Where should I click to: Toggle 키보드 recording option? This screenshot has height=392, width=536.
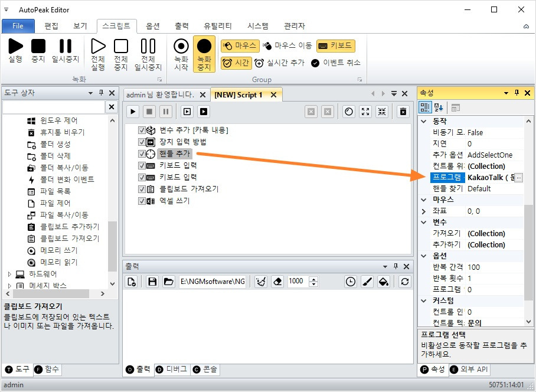click(336, 45)
